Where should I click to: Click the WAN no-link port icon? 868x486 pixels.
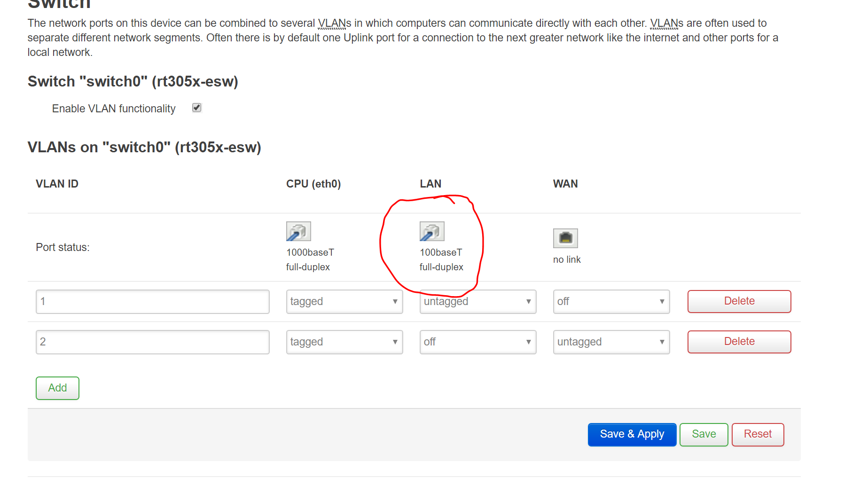[565, 238]
